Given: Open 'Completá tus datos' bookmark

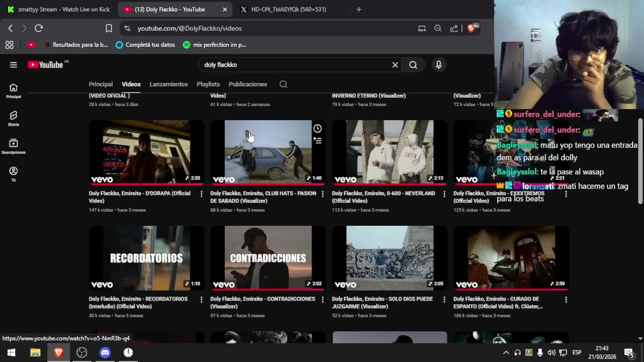Looking at the screenshot, I should point(145,45).
